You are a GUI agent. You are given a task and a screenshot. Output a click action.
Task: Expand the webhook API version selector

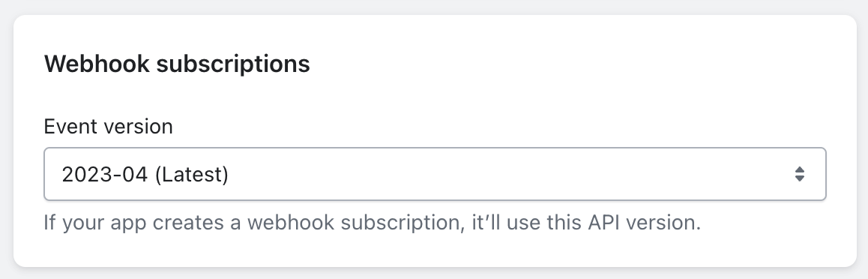click(x=435, y=174)
